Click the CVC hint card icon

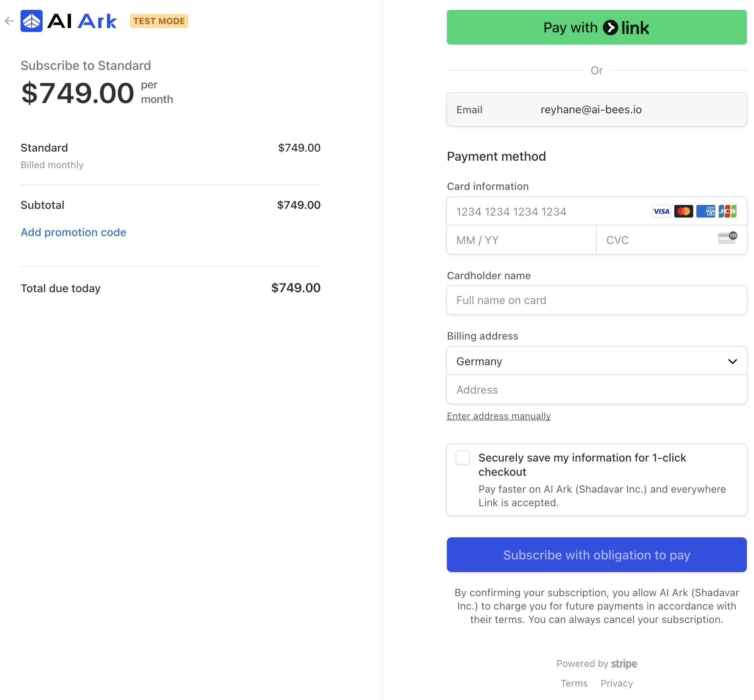(727, 238)
